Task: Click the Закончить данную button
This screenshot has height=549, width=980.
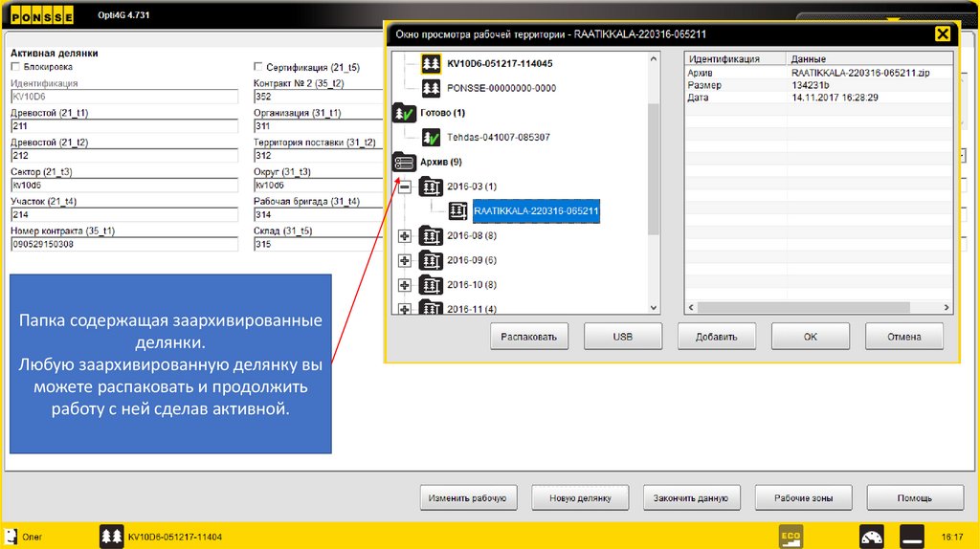Action: coord(691,497)
